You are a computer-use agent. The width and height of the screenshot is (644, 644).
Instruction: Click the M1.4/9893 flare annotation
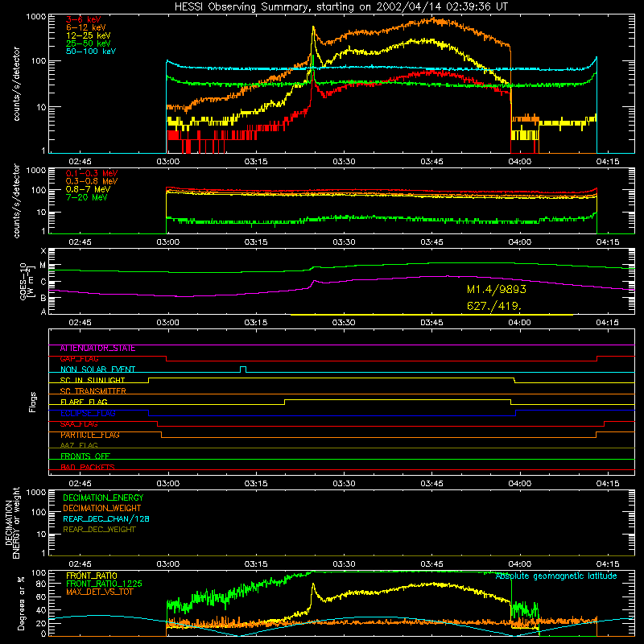coord(496,290)
